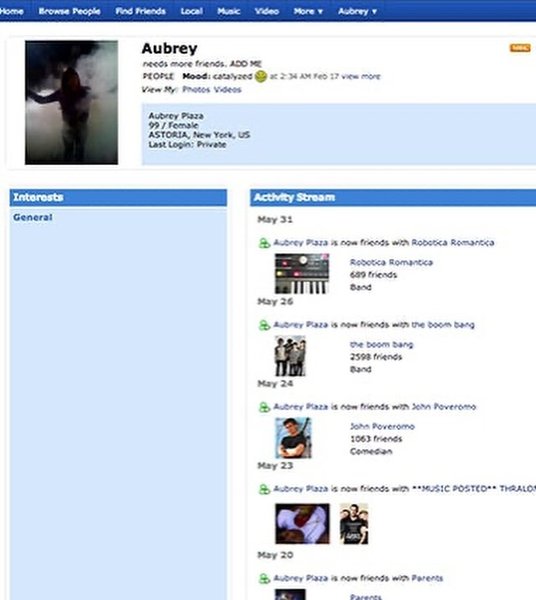This screenshot has height=600, width=536.
Task: Click the friend icon beside John Poveromo activity
Action: 264,407
